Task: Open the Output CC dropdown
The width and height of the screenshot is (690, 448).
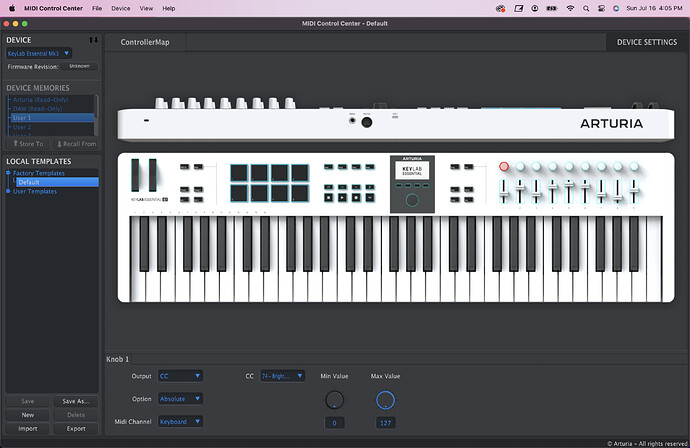Action: [181, 376]
